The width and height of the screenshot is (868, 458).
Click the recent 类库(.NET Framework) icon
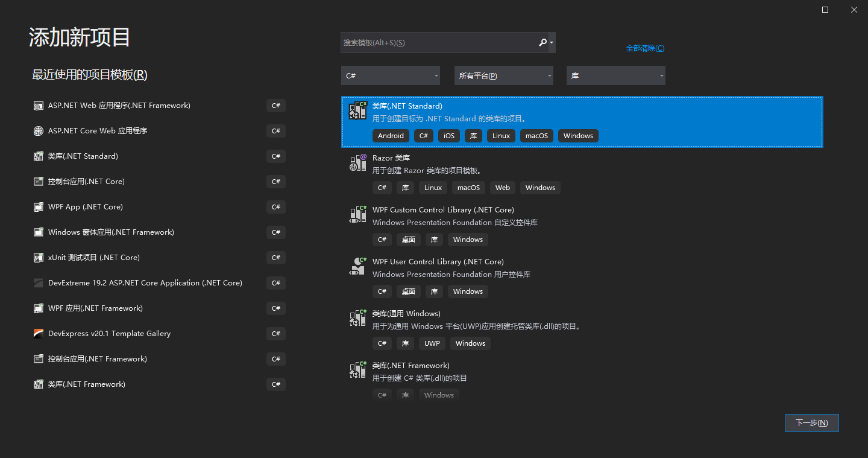[39, 384]
